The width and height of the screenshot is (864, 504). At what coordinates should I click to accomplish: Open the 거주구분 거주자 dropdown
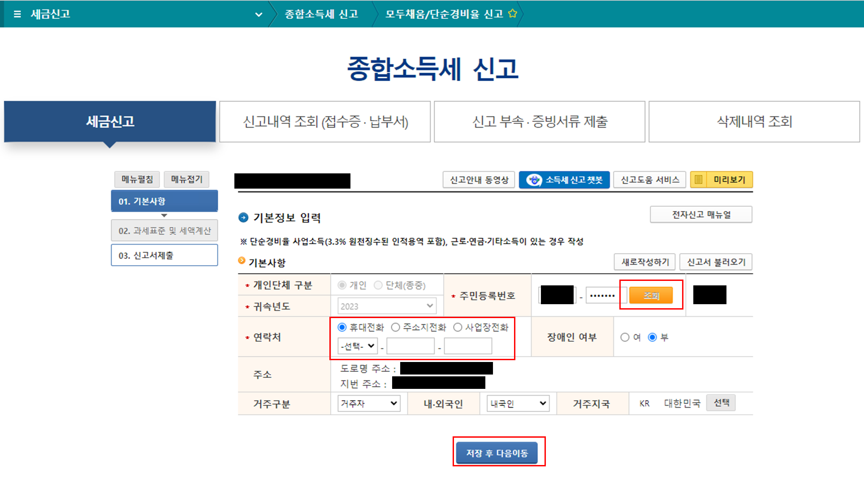tap(368, 404)
